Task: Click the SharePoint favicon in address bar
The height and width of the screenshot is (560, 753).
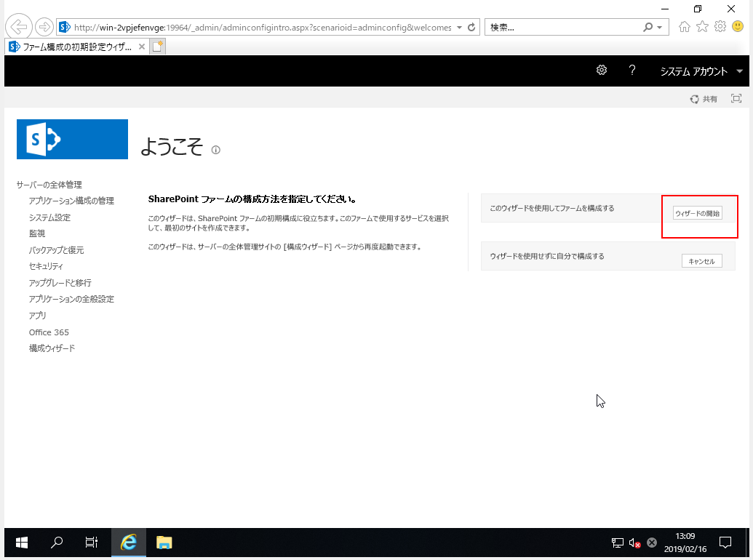Action: click(64, 28)
